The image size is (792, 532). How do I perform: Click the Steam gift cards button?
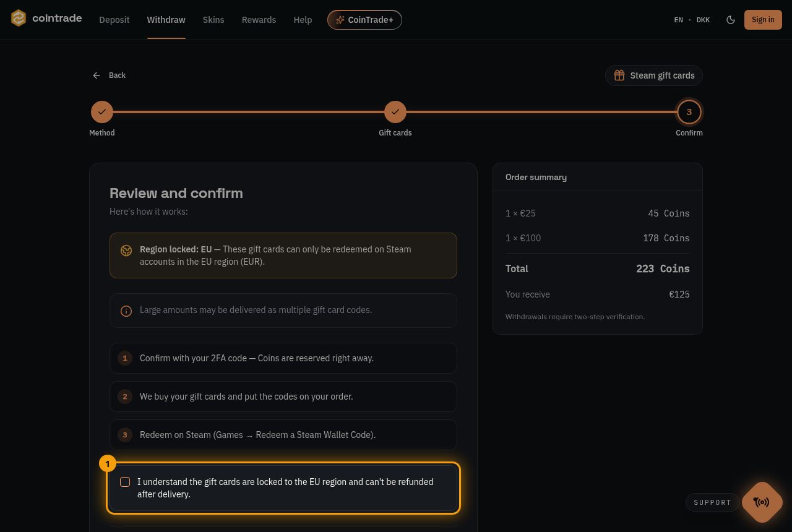point(654,75)
